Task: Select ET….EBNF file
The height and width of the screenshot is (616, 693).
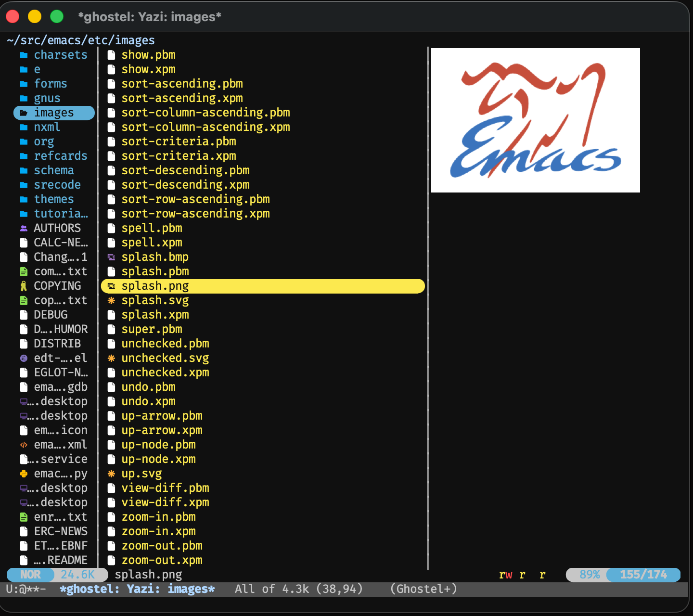Action: tap(61, 546)
